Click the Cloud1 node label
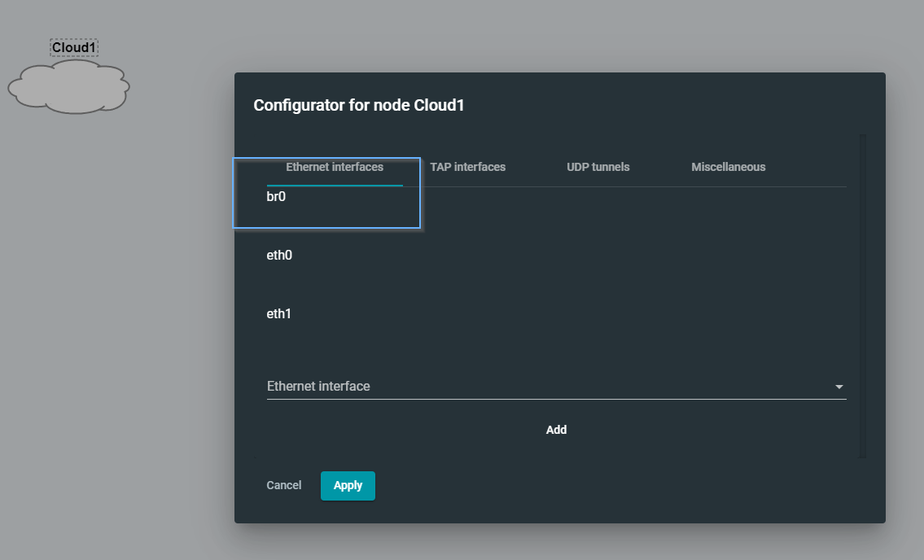This screenshot has height=560, width=924. 73,47
